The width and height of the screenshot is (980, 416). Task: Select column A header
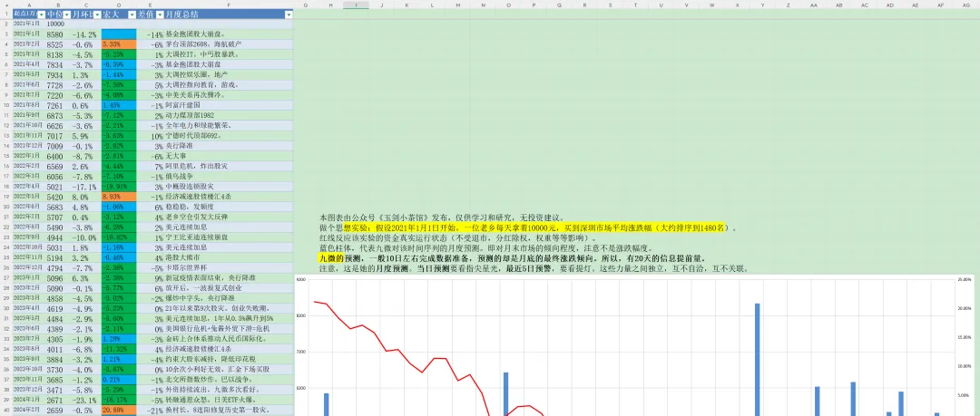(29, 5)
